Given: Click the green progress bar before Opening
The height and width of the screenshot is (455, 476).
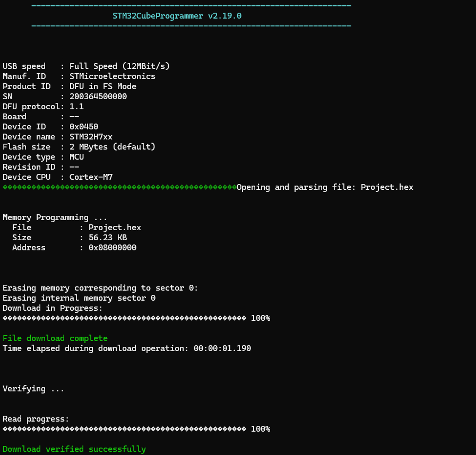Looking at the screenshot, I should click(119, 187).
